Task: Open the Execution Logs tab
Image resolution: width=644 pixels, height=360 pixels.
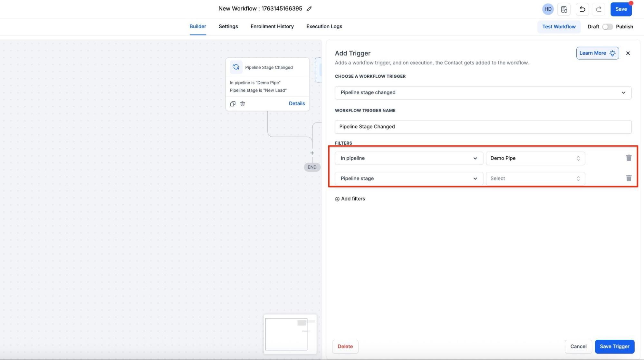Action: (x=324, y=26)
